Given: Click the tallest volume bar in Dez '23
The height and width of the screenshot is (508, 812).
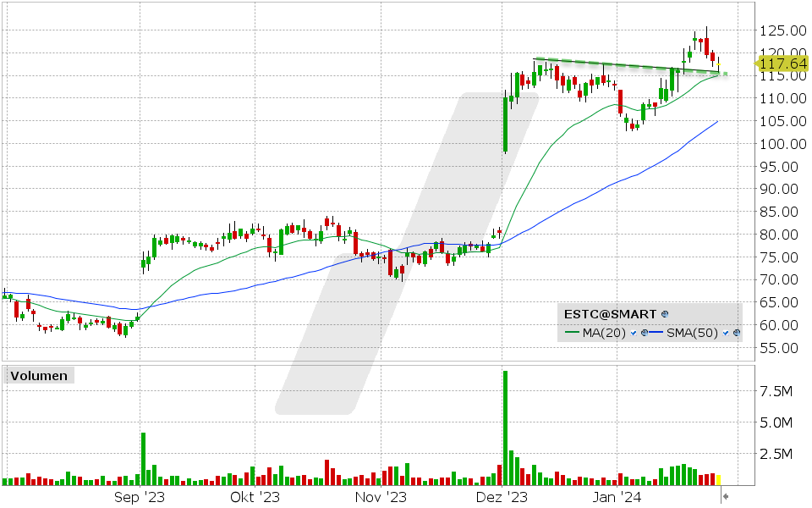Looking at the screenshot, I should [x=505, y=428].
